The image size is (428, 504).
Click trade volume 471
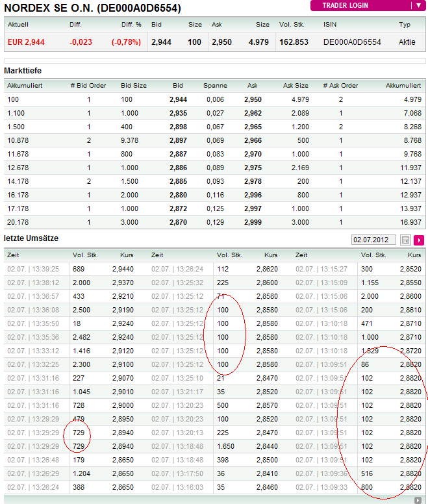pyautogui.click(x=367, y=323)
